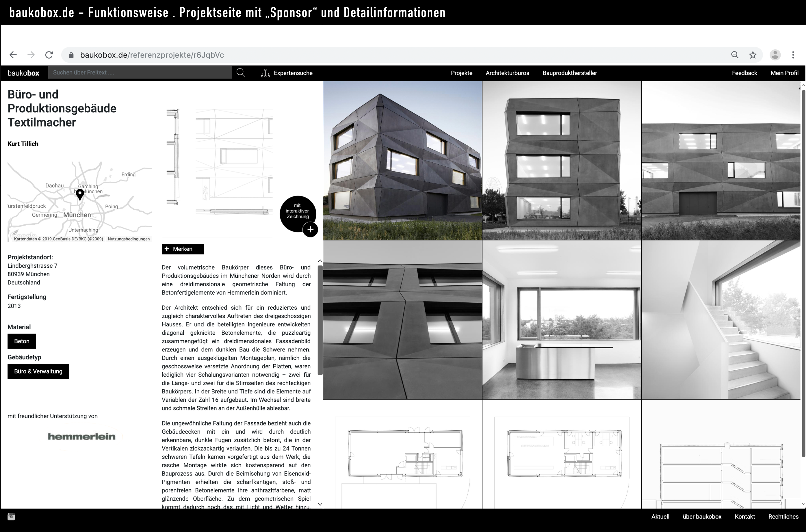Click the map pin marker near München
This screenshot has width=806, height=532.
point(80,194)
